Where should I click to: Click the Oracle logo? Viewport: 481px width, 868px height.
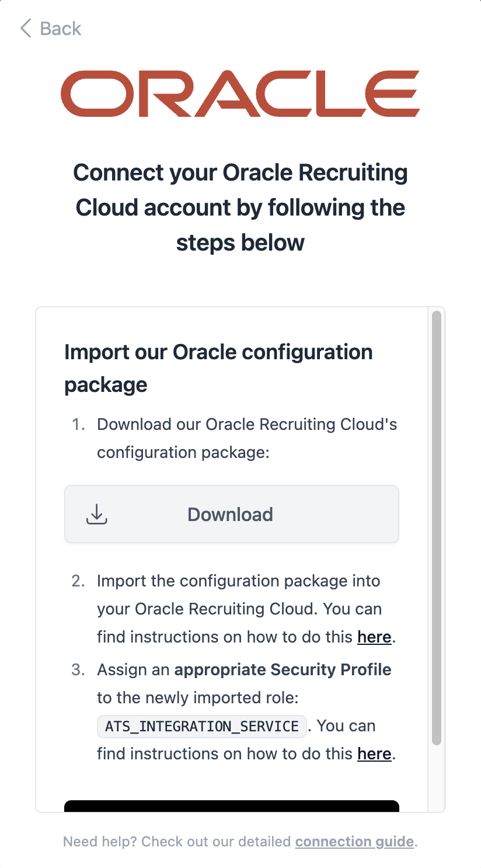(240, 93)
